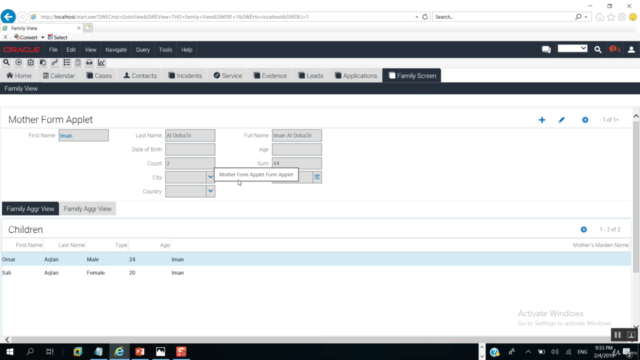Open the chat bubbles icon in header

point(546,49)
